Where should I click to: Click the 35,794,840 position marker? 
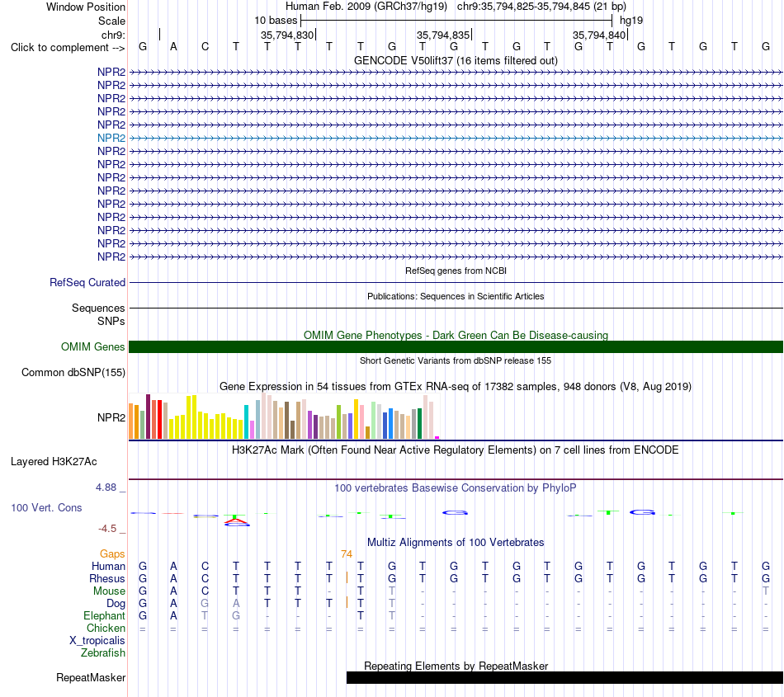[599, 35]
